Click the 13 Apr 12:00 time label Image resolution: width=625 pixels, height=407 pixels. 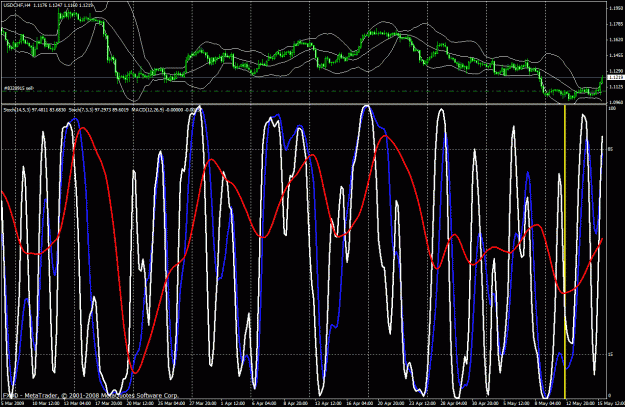click(x=329, y=403)
